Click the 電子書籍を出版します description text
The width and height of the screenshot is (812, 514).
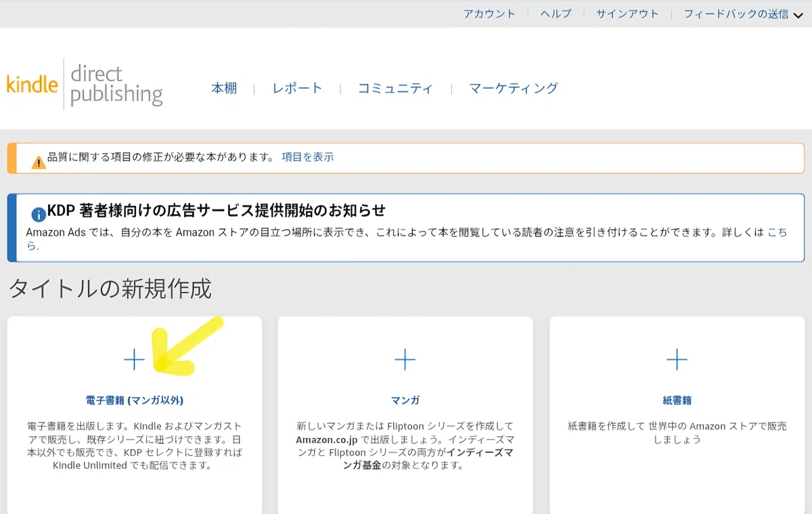click(x=135, y=446)
